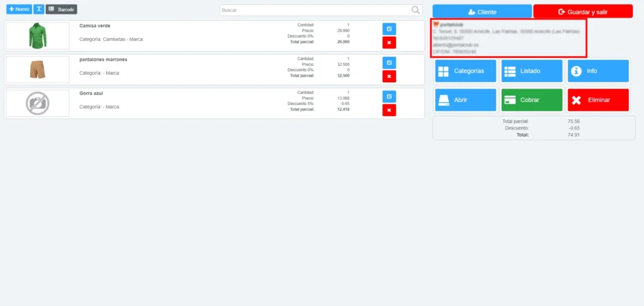Click the pantalones marrones product name
Image resolution: width=644 pixels, height=306 pixels.
pyautogui.click(x=104, y=60)
